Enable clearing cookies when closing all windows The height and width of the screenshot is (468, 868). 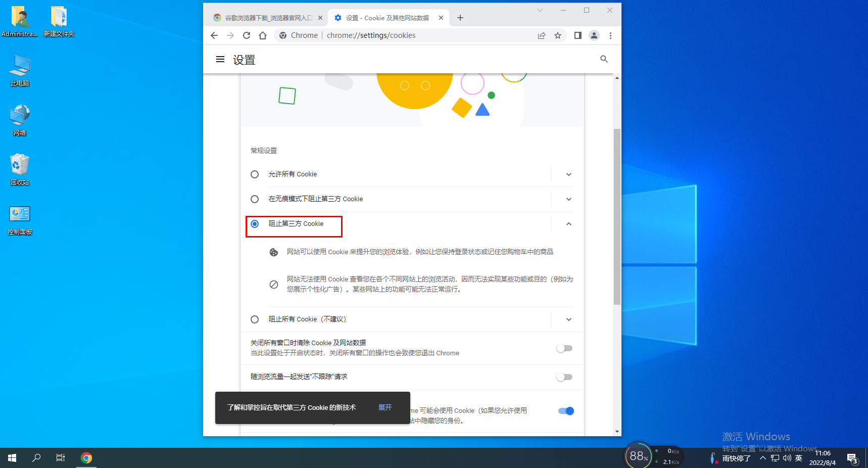click(564, 348)
